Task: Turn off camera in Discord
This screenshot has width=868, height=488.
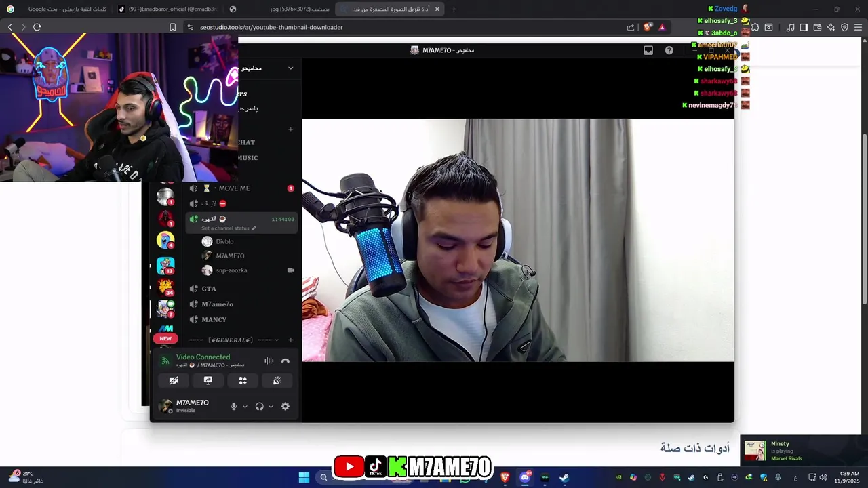Action: click(174, 381)
